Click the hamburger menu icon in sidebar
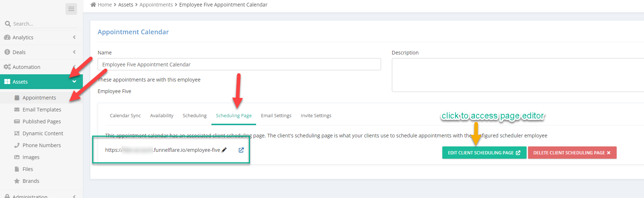Image resolution: width=644 pixels, height=198 pixels. pyautogui.click(x=71, y=9)
